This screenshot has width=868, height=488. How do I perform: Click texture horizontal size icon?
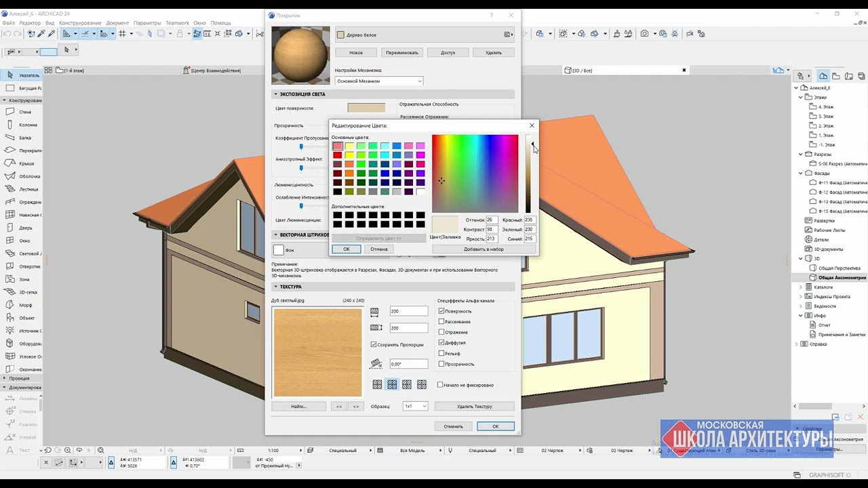click(374, 312)
